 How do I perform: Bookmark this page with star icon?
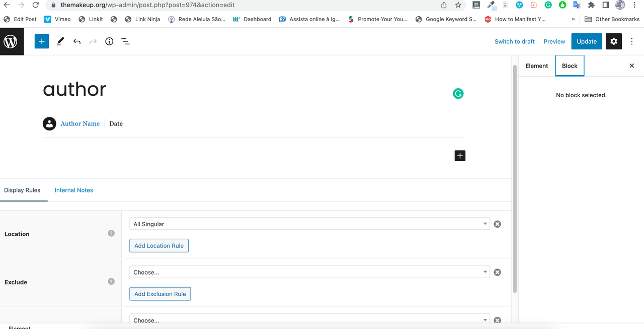point(458,5)
